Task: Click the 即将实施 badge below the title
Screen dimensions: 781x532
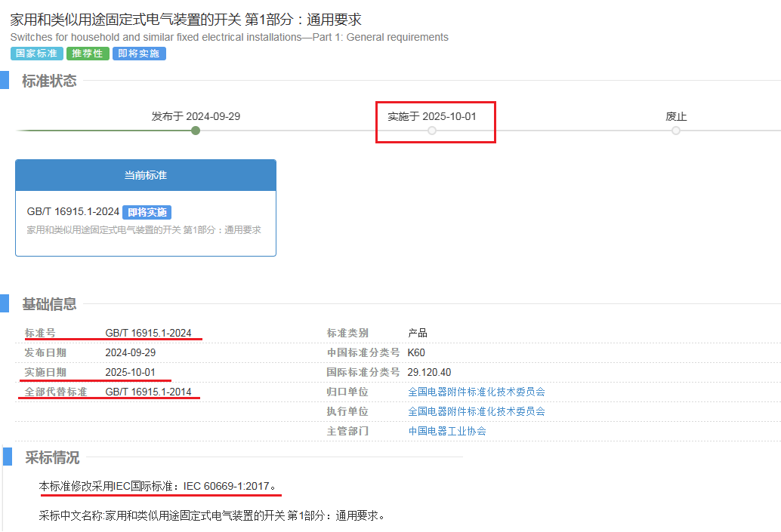Action: point(139,54)
